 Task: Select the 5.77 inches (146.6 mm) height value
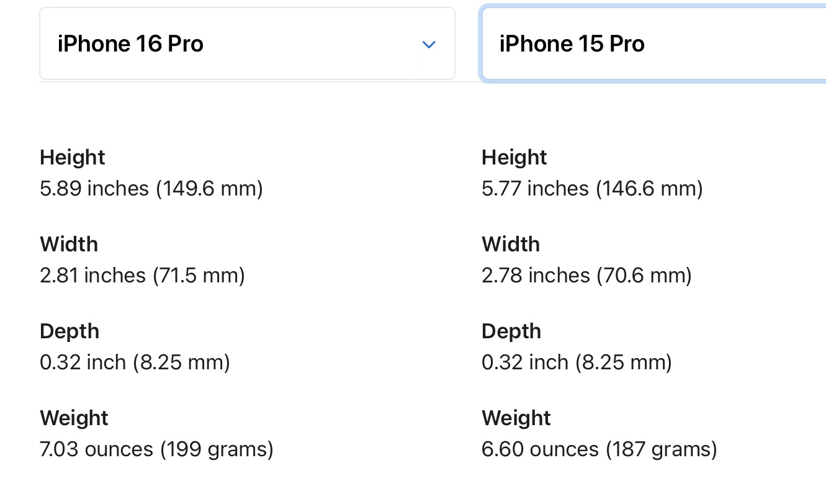pos(592,189)
